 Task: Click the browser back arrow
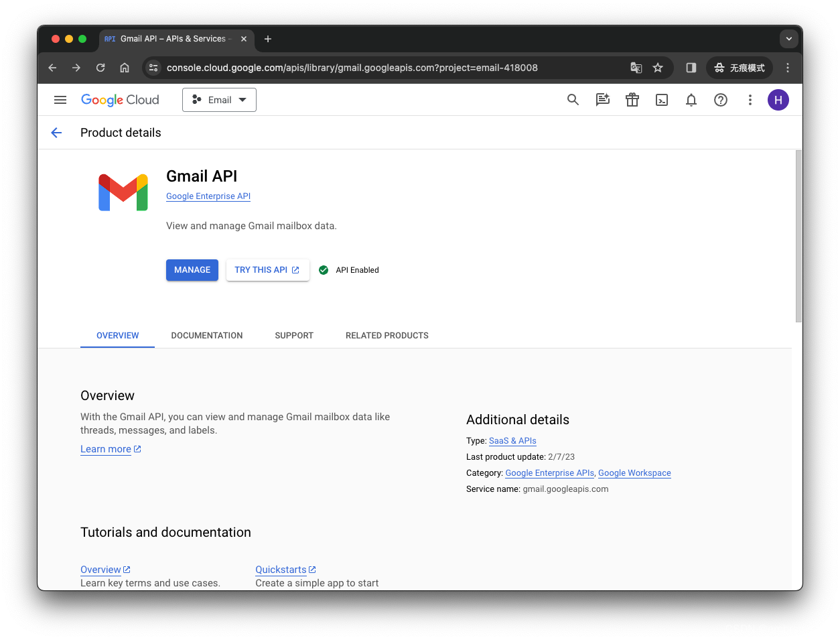click(52, 68)
